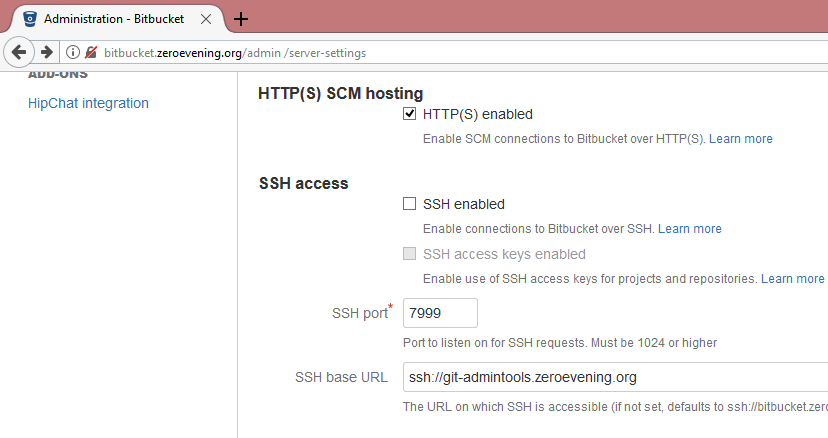Image resolution: width=828 pixels, height=438 pixels.
Task: Open the HipChat integration link
Action: tap(88, 103)
